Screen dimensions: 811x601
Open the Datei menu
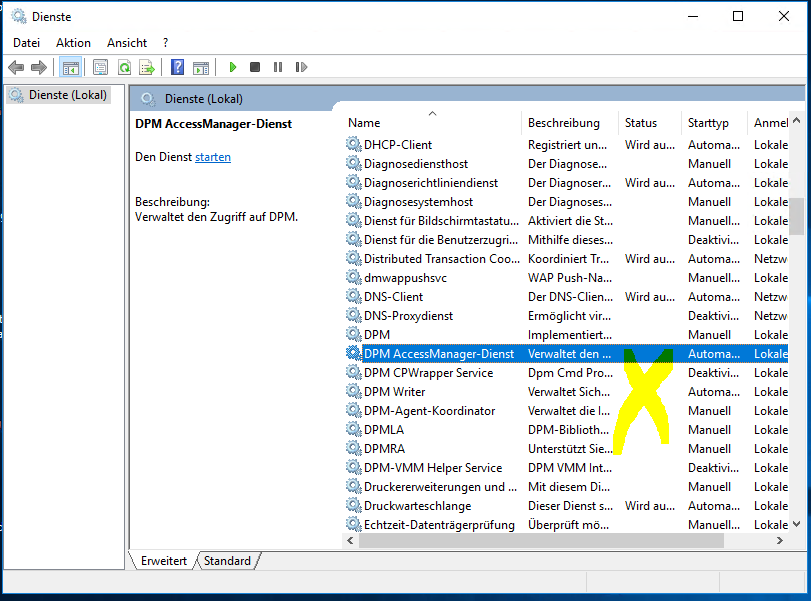(26, 43)
